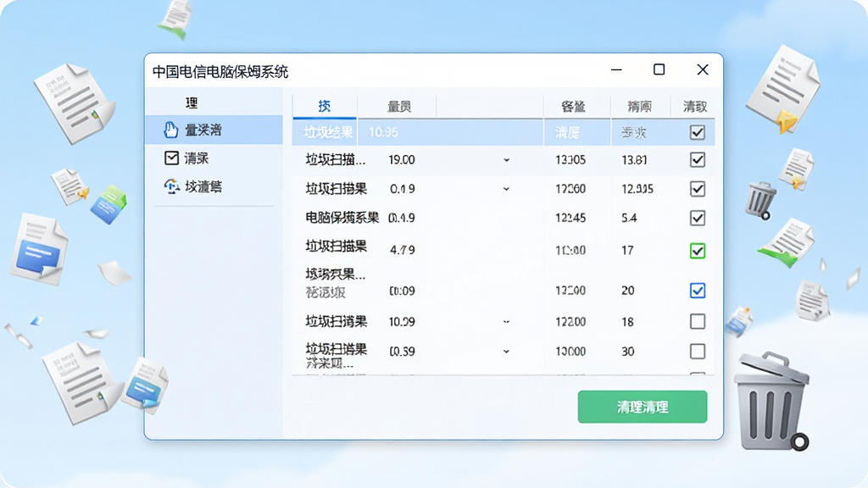
Task: Close the 中国电信电脑保姆系统 window
Action: coord(703,69)
